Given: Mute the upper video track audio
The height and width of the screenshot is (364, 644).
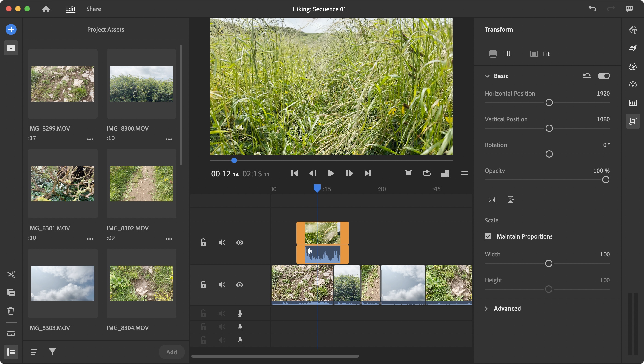Looking at the screenshot, I should click(x=222, y=242).
